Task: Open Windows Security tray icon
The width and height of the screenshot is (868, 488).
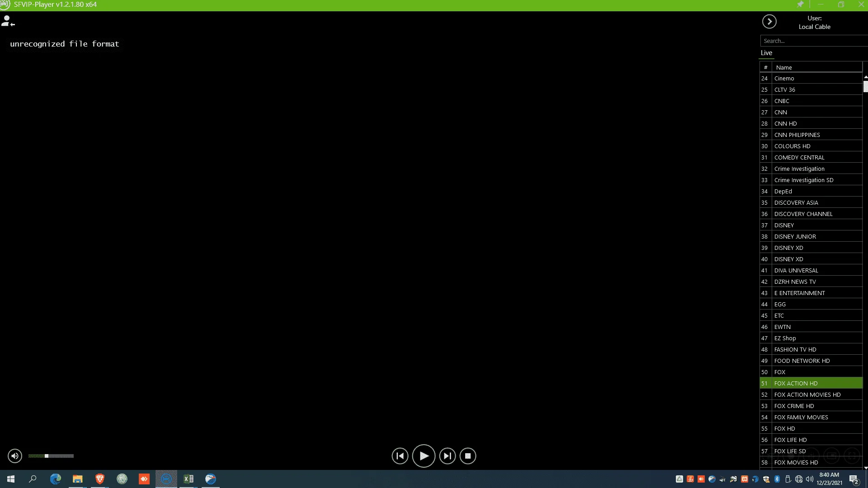Action: coord(766,479)
